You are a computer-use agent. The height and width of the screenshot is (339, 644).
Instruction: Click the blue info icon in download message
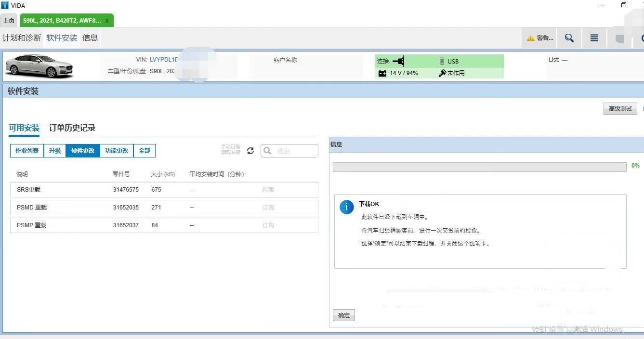[x=347, y=207]
